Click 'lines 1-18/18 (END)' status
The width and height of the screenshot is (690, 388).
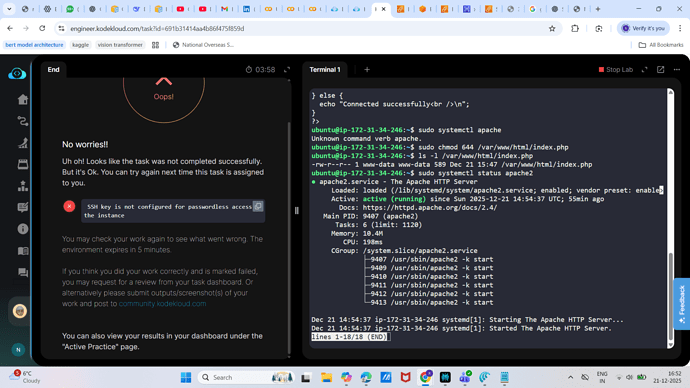click(x=349, y=337)
